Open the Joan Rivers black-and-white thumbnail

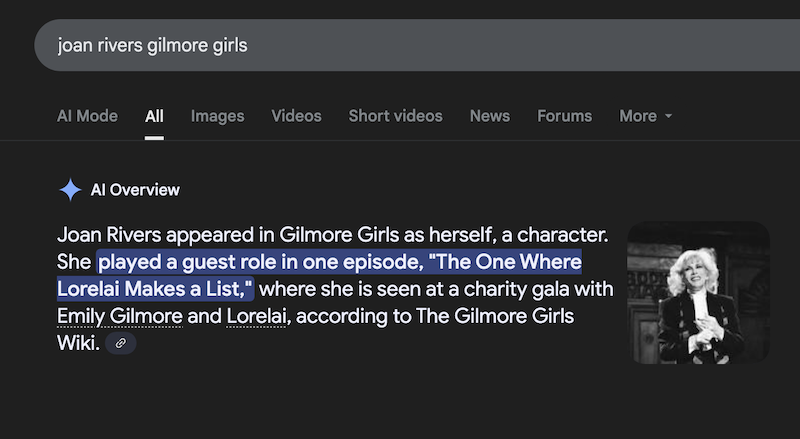point(698,292)
